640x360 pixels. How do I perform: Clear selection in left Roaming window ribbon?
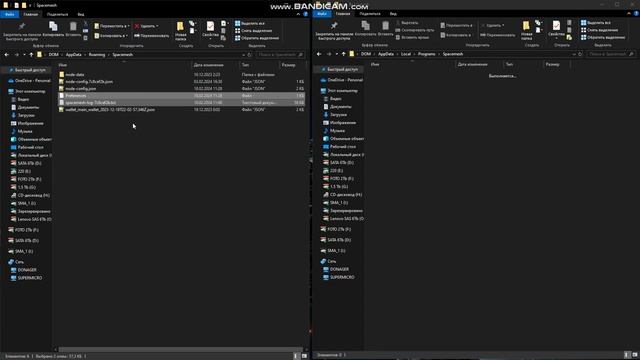253,31
